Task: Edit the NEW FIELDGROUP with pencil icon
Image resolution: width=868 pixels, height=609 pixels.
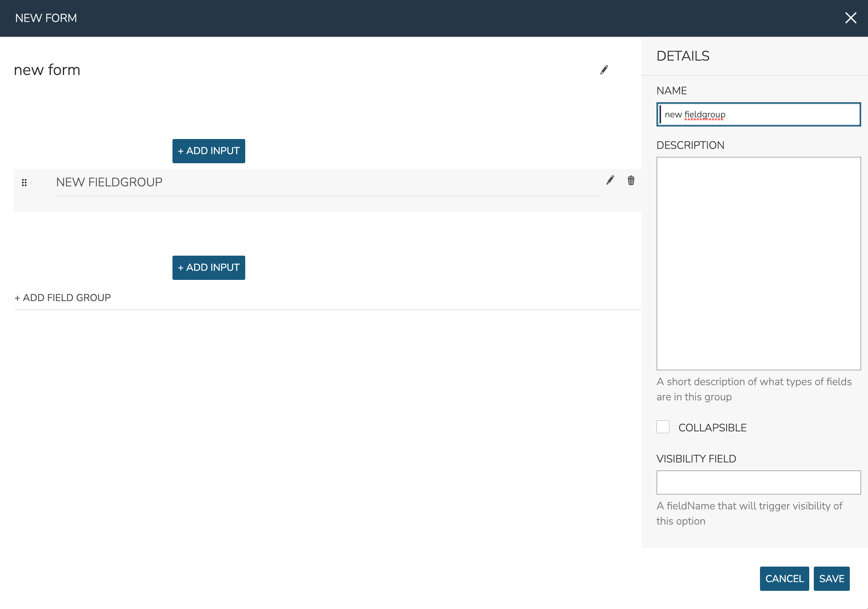Action: 610,180
